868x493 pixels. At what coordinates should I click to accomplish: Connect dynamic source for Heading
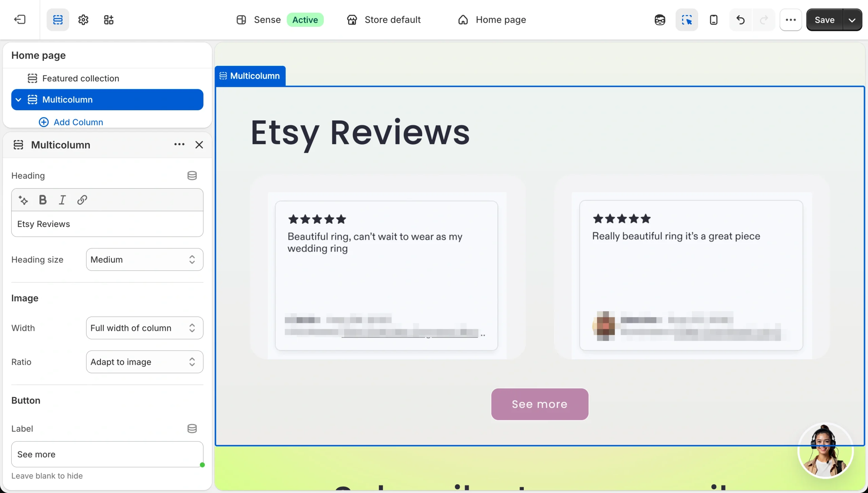192,175
